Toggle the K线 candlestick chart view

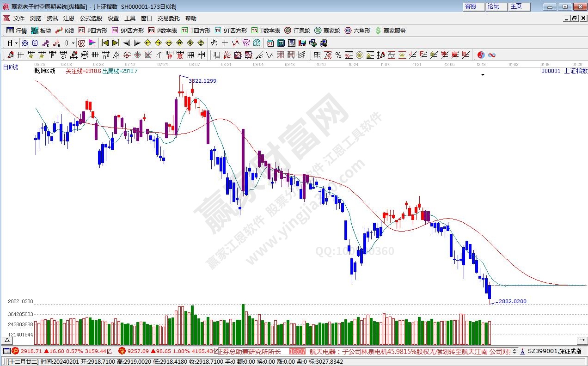pyautogui.click(x=65, y=30)
